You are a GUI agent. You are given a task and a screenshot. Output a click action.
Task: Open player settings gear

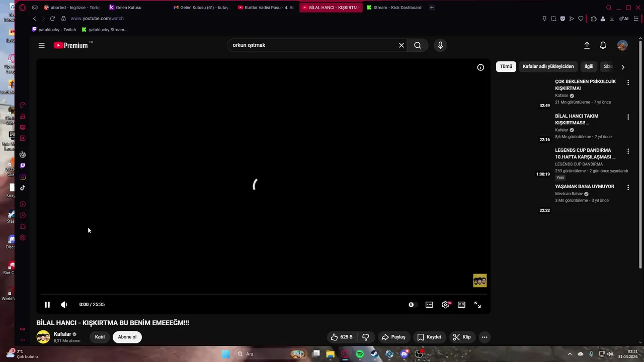pyautogui.click(x=445, y=305)
